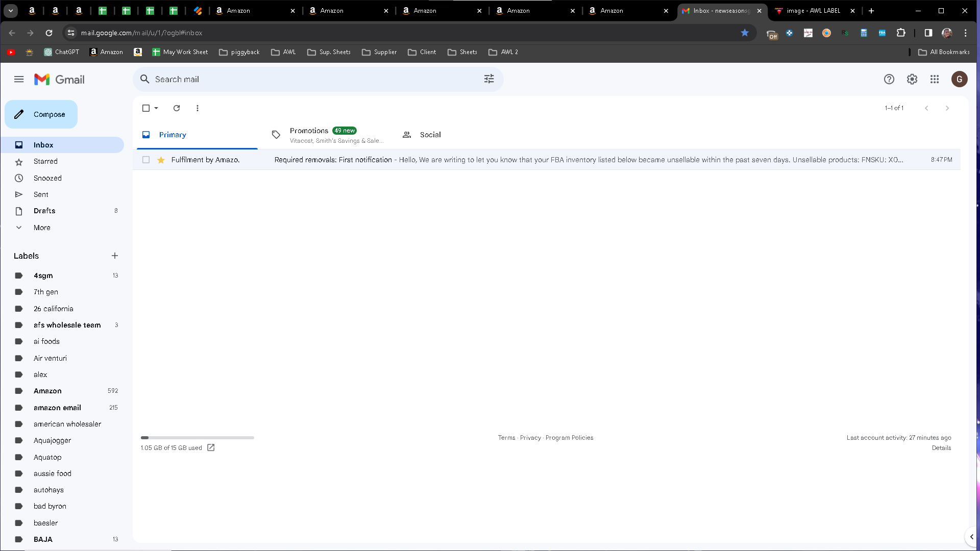The width and height of the screenshot is (980, 551).
Task: Go to older messages arrow
Action: pyautogui.click(x=947, y=108)
